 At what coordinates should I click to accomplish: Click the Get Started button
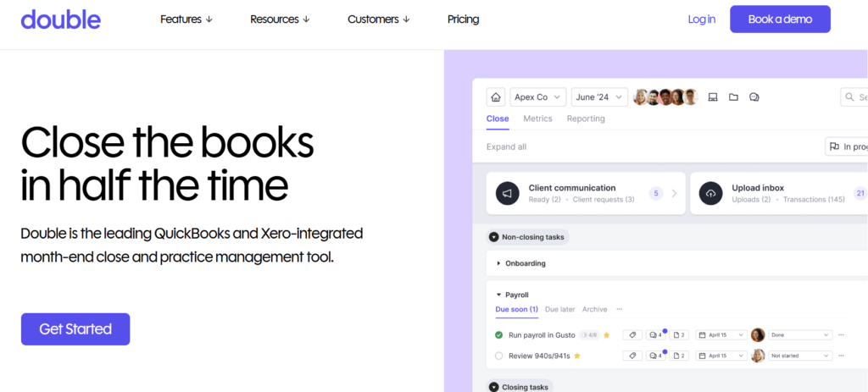click(75, 329)
